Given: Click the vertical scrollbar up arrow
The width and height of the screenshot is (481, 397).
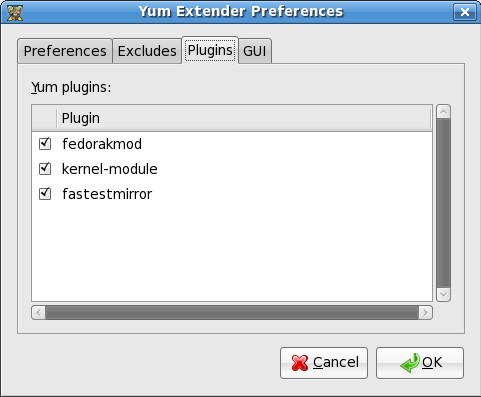Looking at the screenshot, I should [x=443, y=112].
